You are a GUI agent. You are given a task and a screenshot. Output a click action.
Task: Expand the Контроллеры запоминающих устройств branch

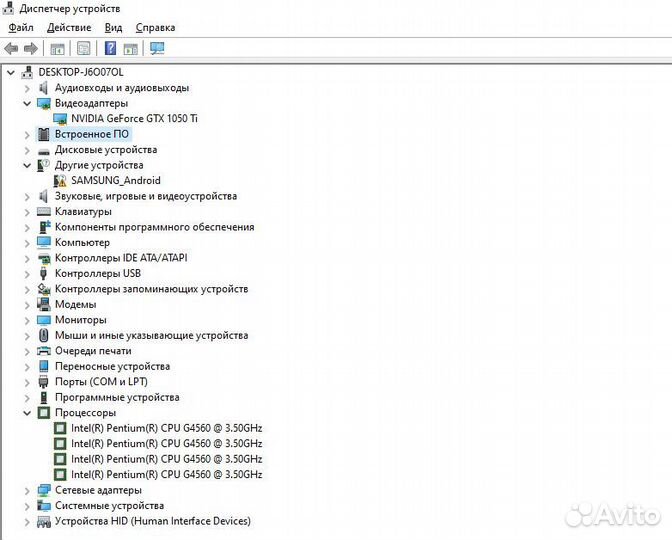click(x=27, y=289)
